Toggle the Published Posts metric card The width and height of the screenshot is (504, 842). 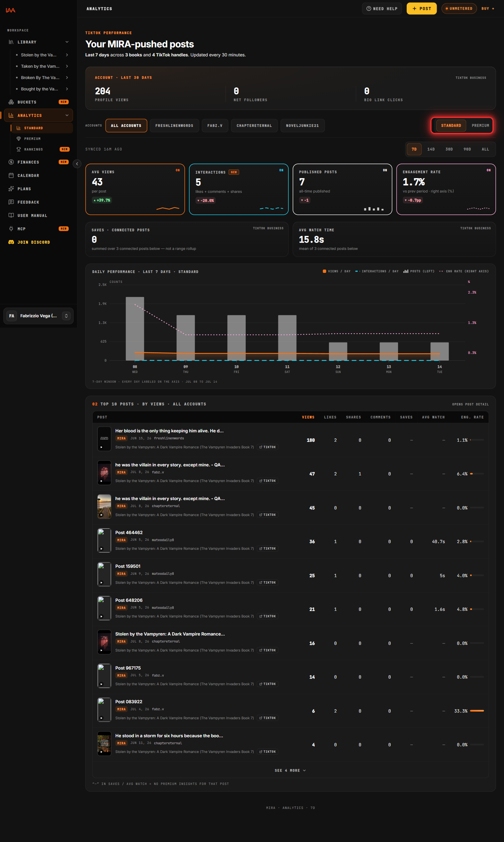(342, 189)
